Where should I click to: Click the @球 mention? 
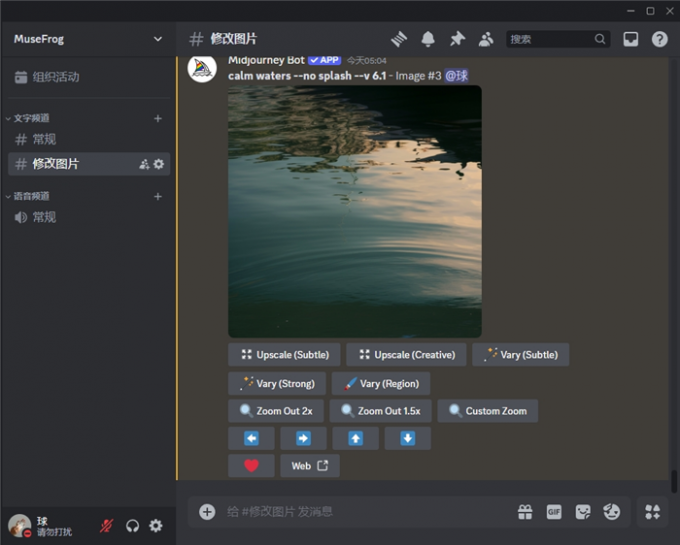[x=457, y=76]
